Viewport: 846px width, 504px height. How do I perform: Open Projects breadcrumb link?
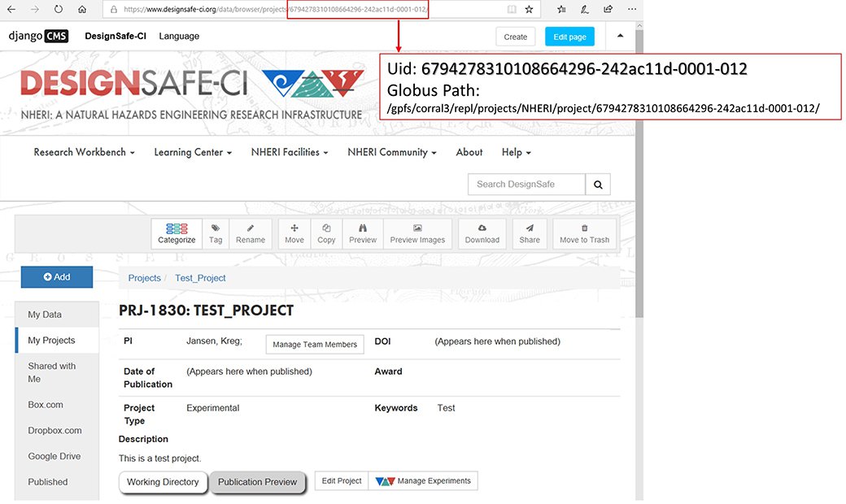(144, 278)
